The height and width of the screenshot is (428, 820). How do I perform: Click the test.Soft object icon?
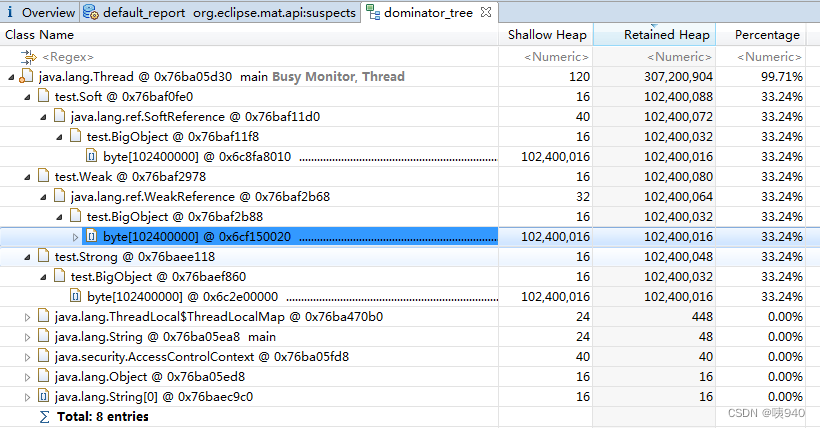(x=43, y=96)
